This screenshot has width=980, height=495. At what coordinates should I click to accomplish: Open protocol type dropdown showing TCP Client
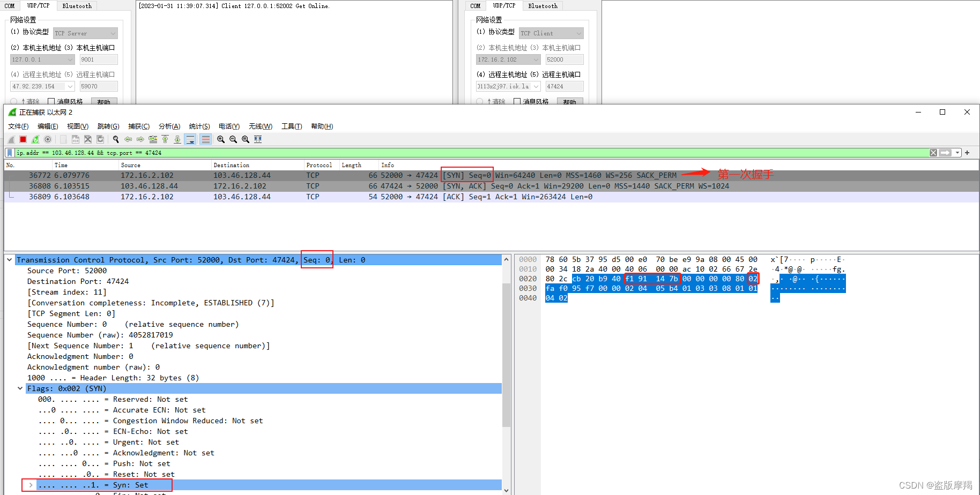point(551,33)
